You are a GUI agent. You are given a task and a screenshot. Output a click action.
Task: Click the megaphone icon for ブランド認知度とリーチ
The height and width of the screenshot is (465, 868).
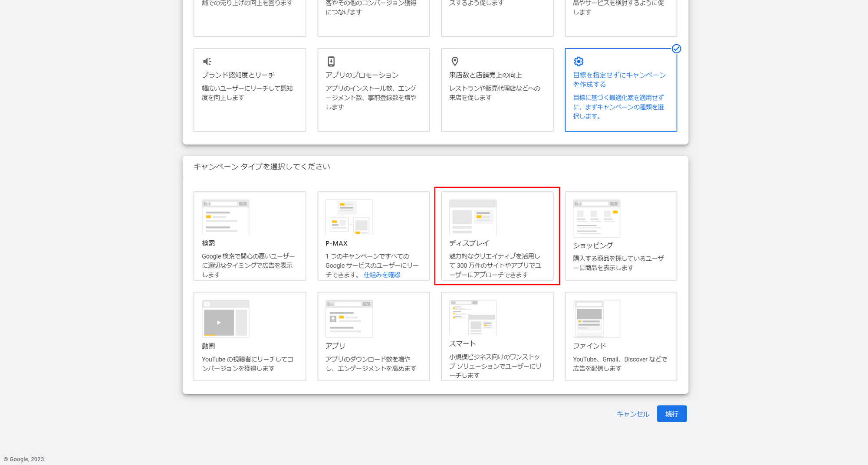[207, 62]
